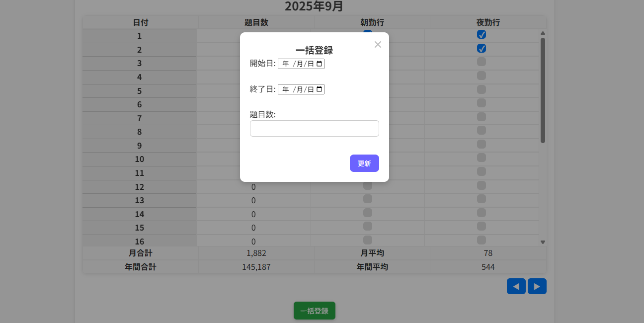The width and height of the screenshot is (644, 323).
Task: Click the 題目数 column header
Action: click(256, 22)
